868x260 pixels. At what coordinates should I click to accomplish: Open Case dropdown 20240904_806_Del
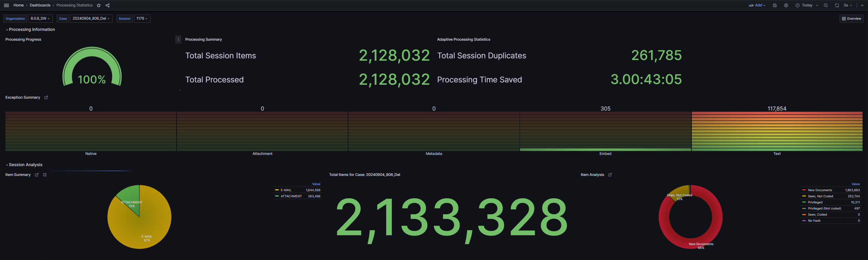(91, 19)
